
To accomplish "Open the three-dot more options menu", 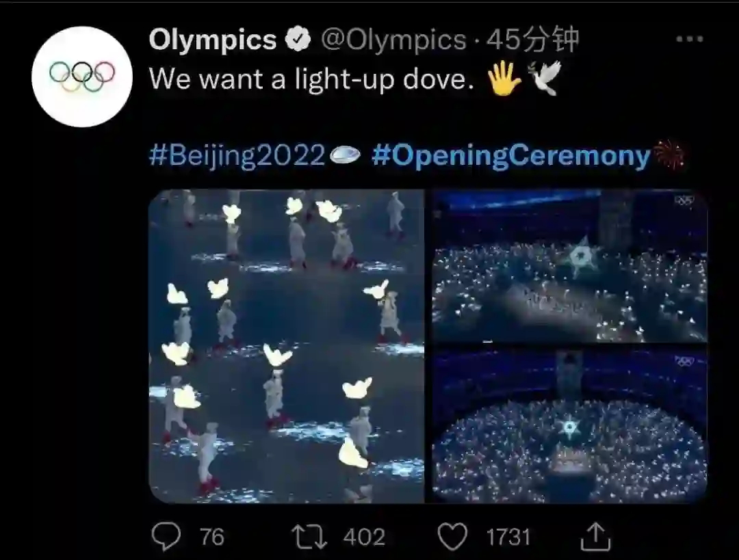I will tap(689, 40).
